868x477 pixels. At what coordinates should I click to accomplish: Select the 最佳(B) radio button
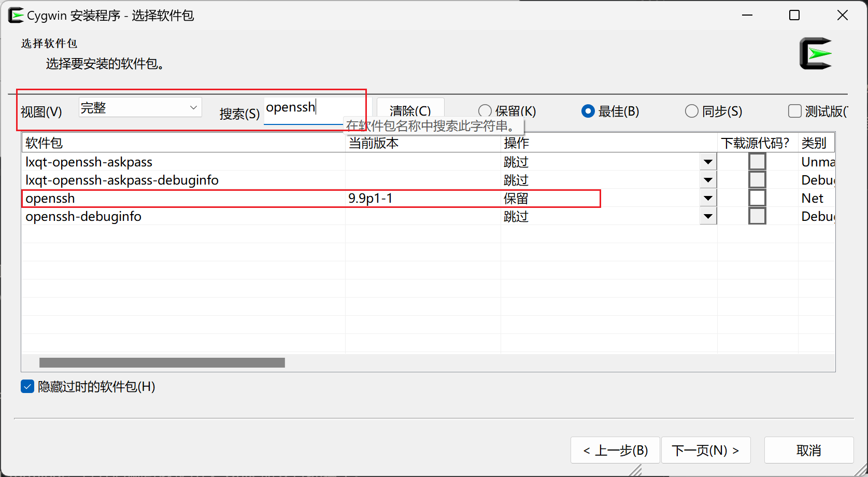pyautogui.click(x=588, y=111)
